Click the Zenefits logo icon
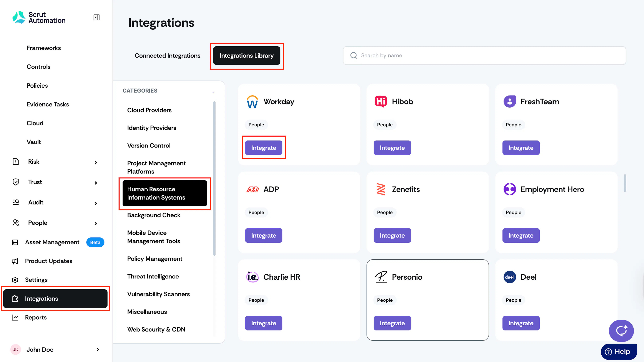 381,189
